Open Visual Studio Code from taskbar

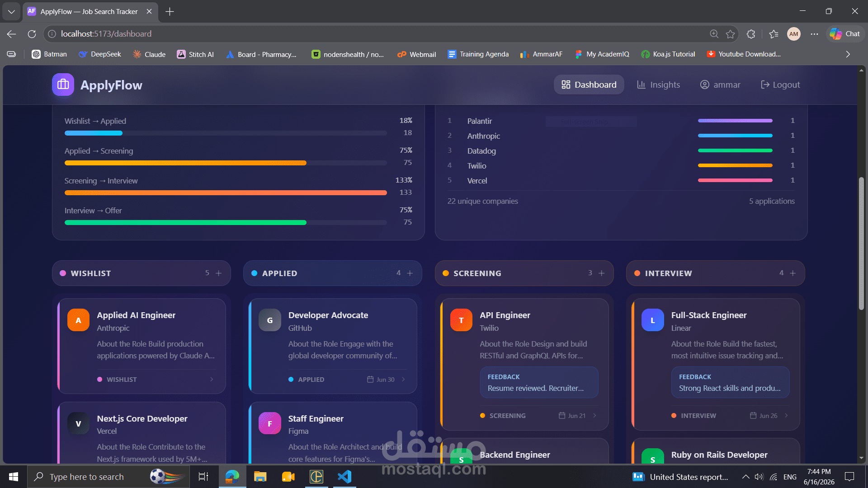344,477
